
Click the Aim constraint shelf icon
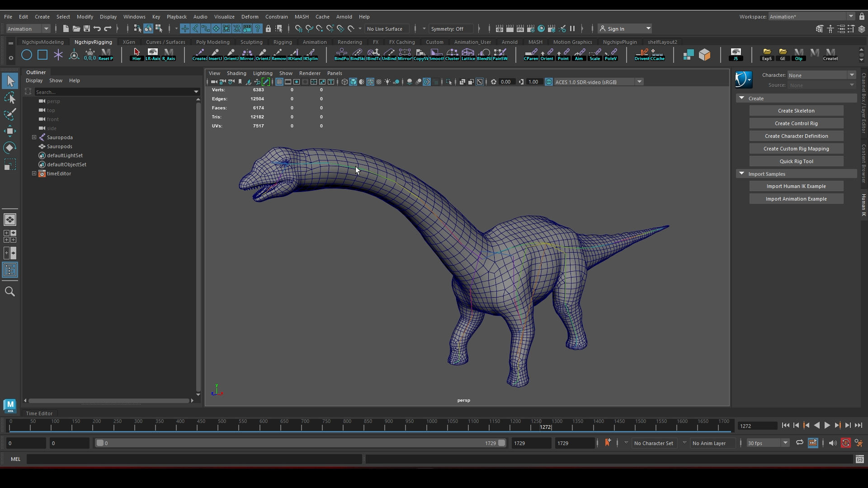579,55
